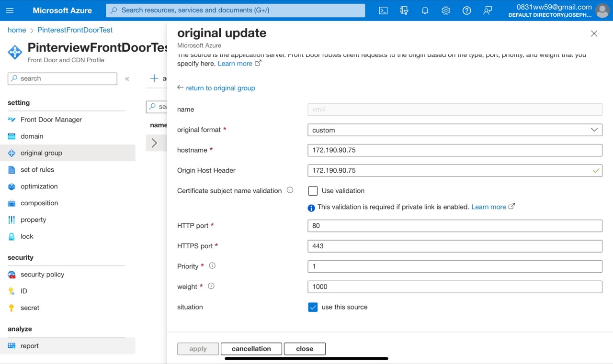Open Cloud Shell from top bar
Screen dimensions: 613x364
(x=383, y=11)
